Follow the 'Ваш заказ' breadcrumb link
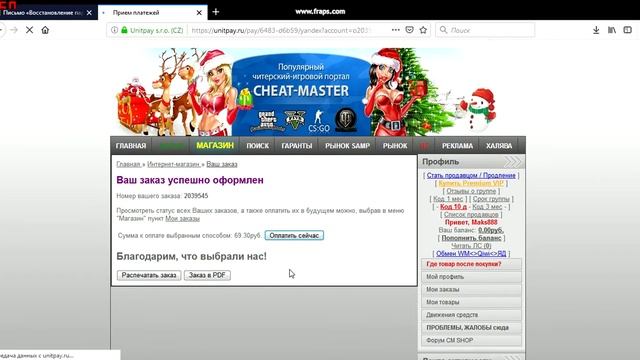Viewport: 640px width, 360px height. pyautogui.click(x=222, y=164)
